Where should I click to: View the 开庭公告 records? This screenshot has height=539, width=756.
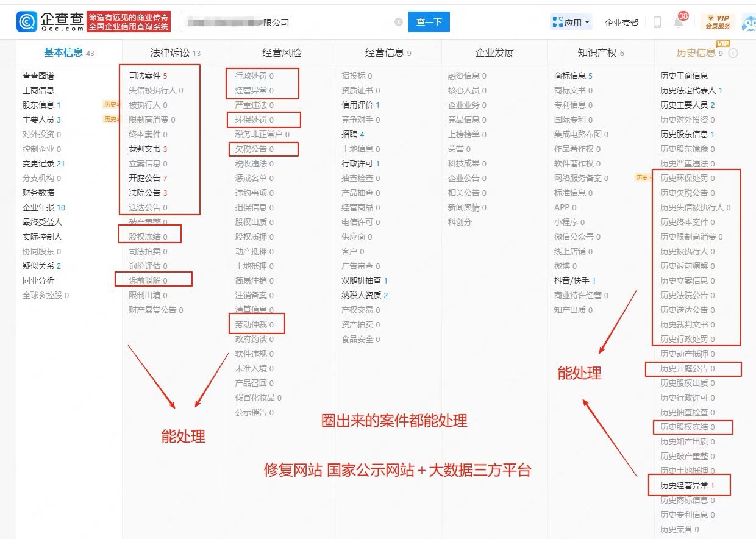(x=144, y=178)
